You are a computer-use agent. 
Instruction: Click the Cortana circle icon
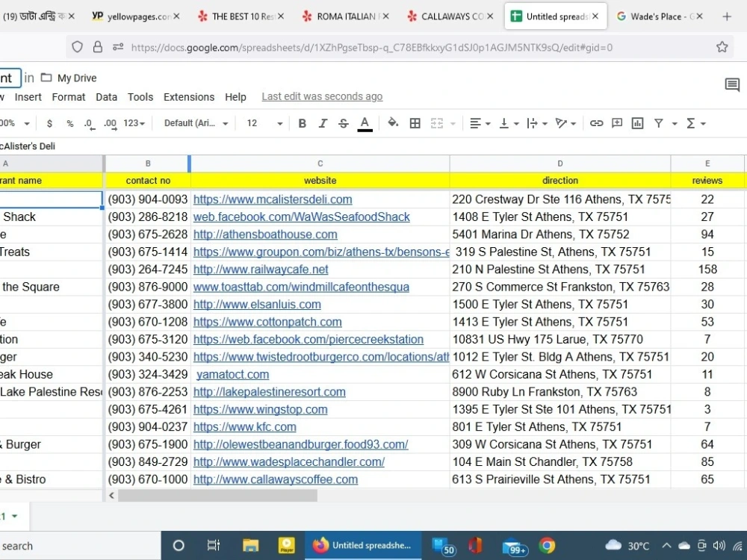click(x=179, y=545)
